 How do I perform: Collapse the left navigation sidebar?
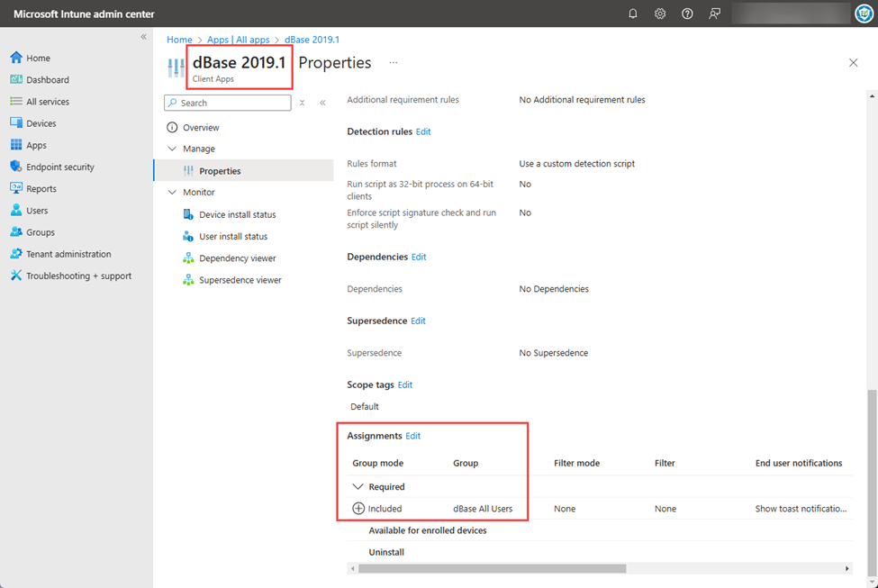click(143, 37)
